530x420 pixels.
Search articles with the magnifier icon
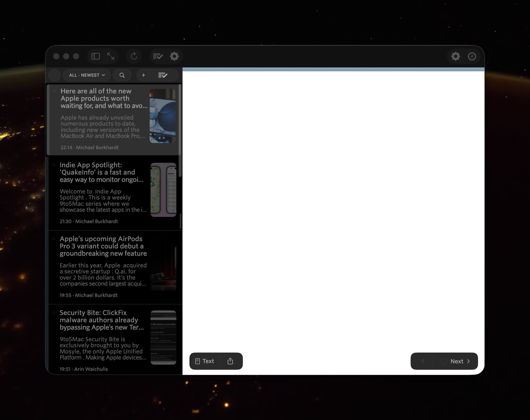122,75
